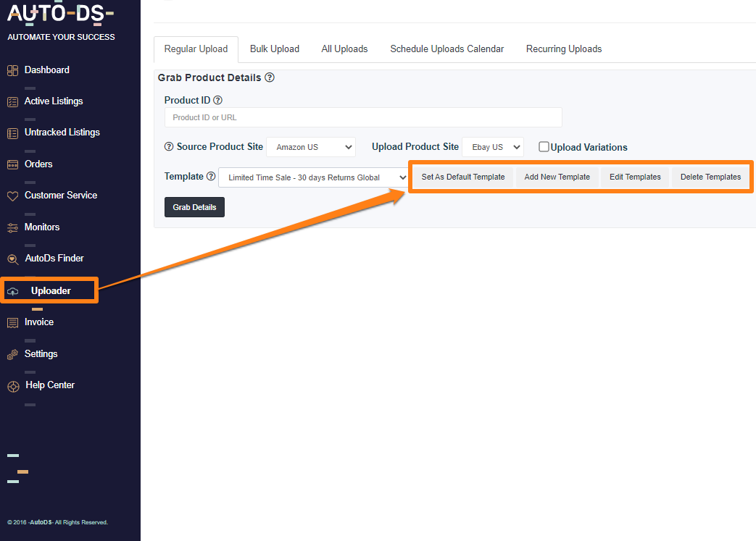This screenshot has height=541, width=756.
Task: Go to Active Listings page
Action: [x=54, y=101]
